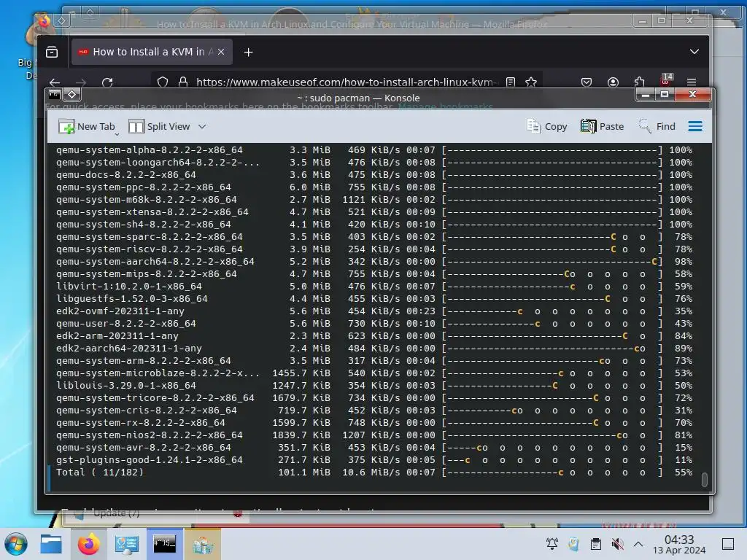The height and width of the screenshot is (560, 747).
Task: Open the Konsole hamburger menu
Action: tap(695, 127)
